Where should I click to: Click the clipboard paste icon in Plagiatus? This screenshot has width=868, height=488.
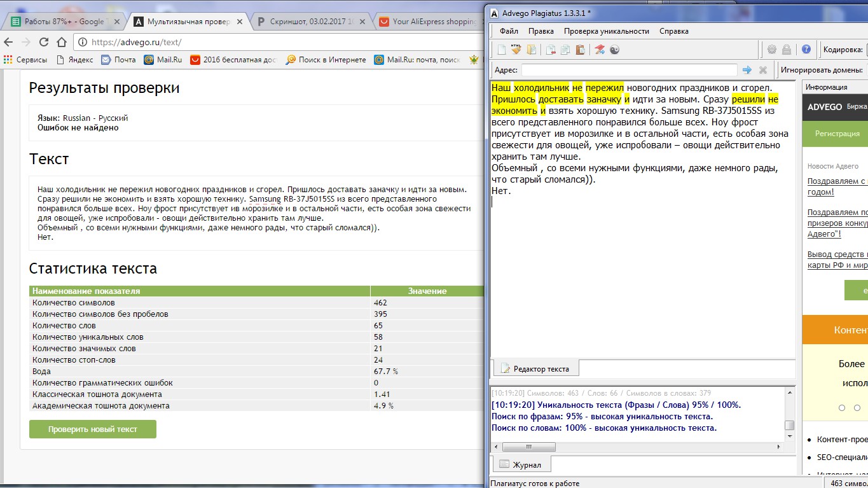pyautogui.click(x=580, y=50)
